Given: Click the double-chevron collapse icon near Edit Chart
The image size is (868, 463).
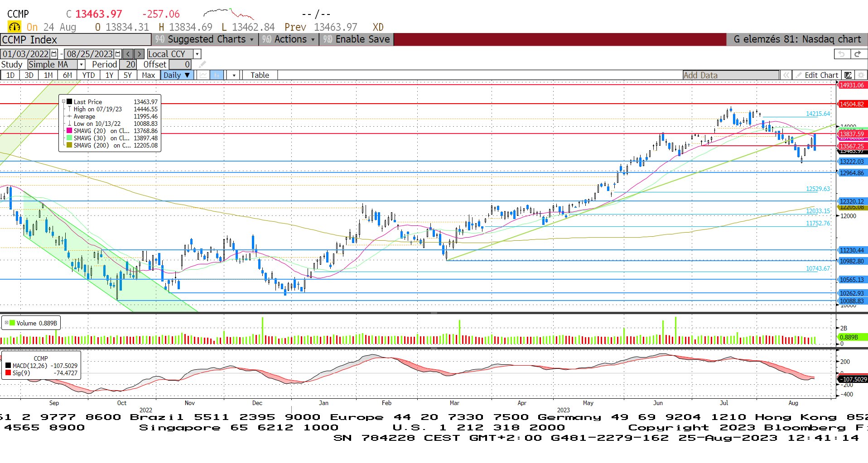Looking at the screenshot, I should 786,75.
